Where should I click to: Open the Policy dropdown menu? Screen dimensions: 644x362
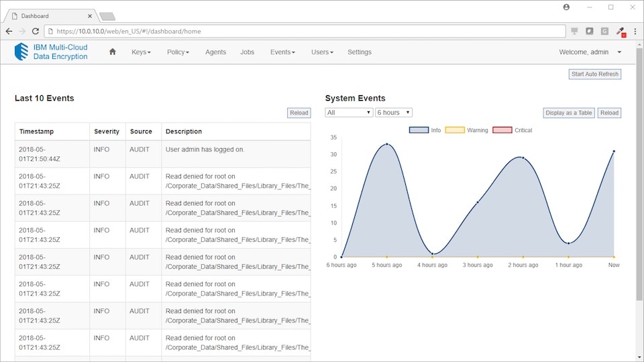click(178, 52)
